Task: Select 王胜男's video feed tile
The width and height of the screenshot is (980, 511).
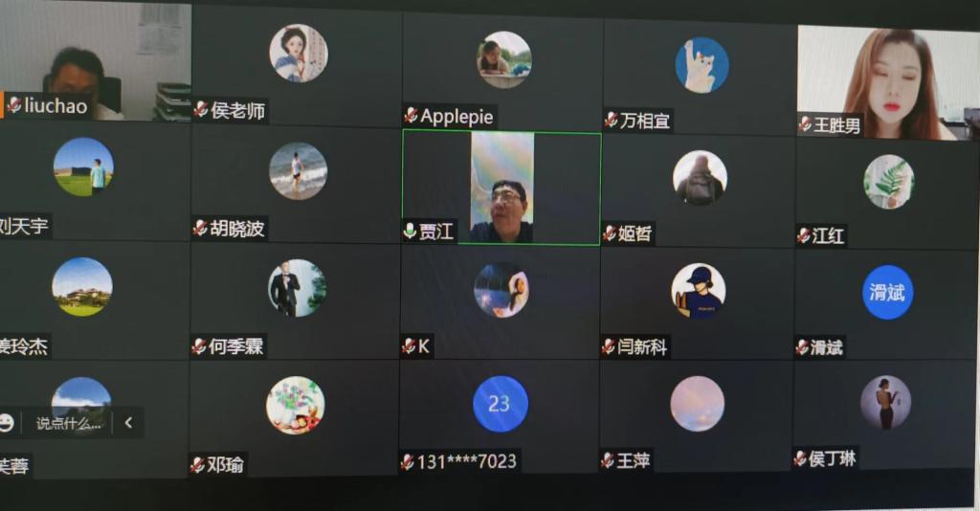Action: tap(888, 82)
